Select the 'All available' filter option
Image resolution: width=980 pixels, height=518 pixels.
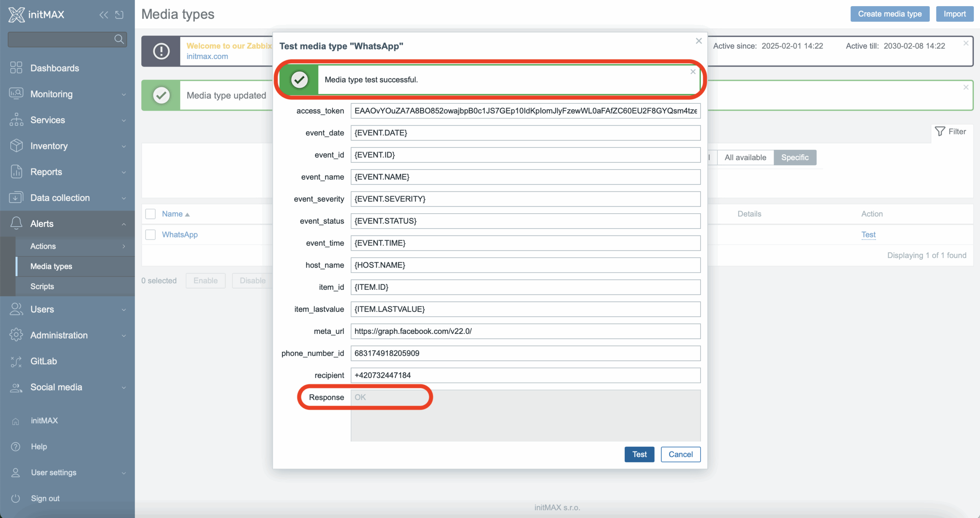click(x=745, y=157)
